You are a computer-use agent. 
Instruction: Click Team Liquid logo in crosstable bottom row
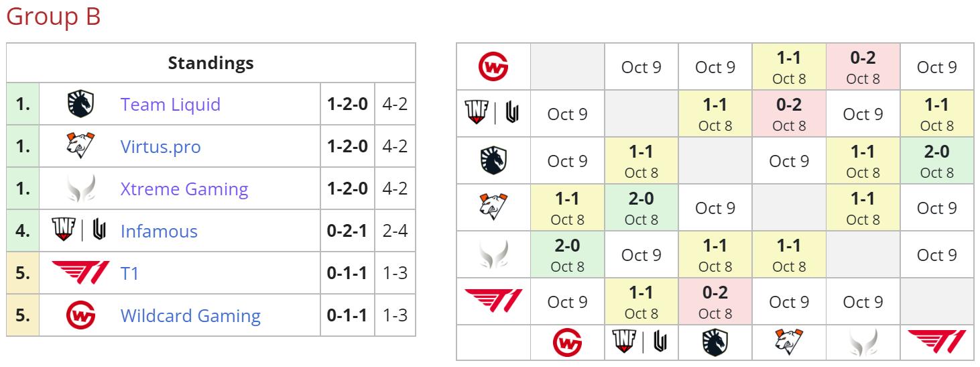pos(715,343)
